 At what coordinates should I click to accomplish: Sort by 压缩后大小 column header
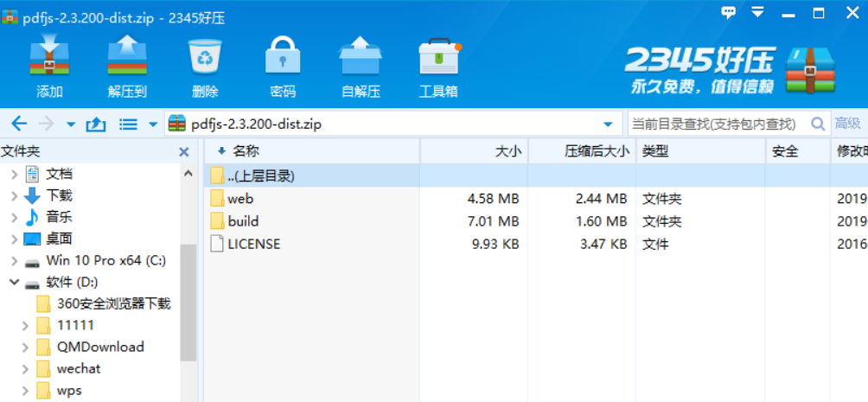point(582,150)
